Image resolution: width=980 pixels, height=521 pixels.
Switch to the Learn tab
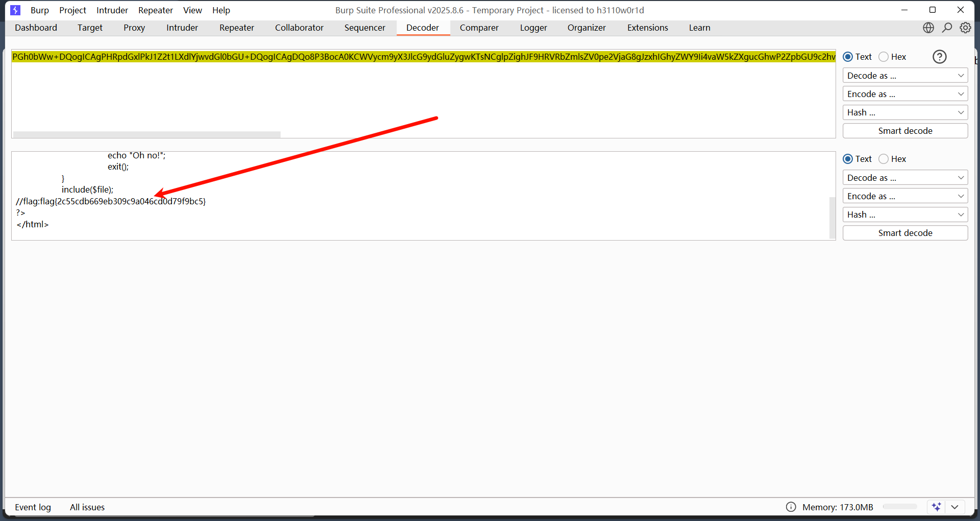coord(700,28)
